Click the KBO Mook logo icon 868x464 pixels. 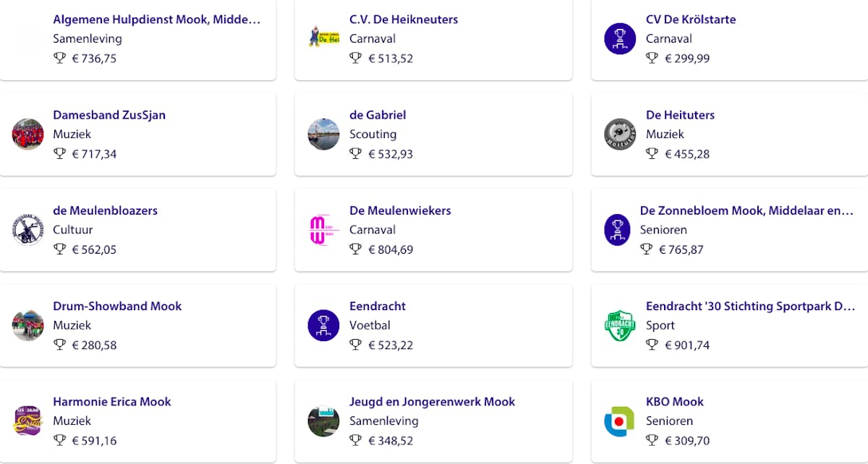pyautogui.click(x=620, y=421)
